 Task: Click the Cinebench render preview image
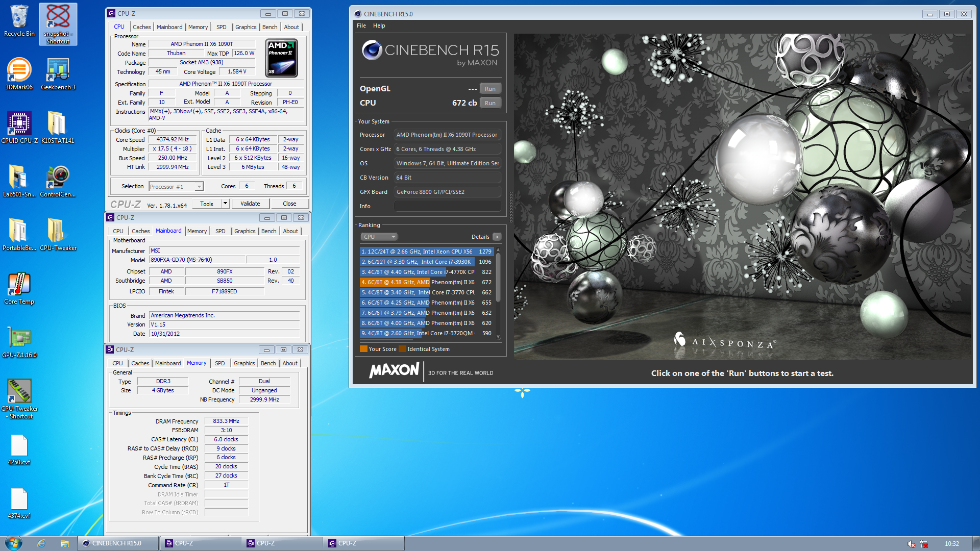click(743, 197)
